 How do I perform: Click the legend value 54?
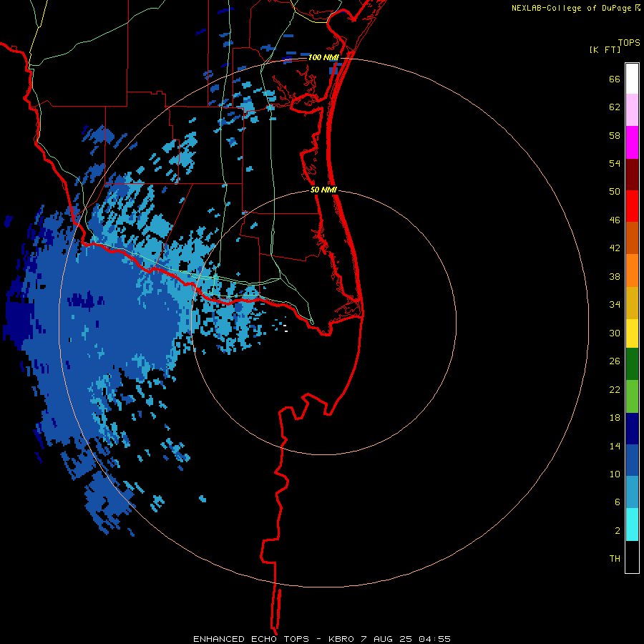tap(615, 163)
